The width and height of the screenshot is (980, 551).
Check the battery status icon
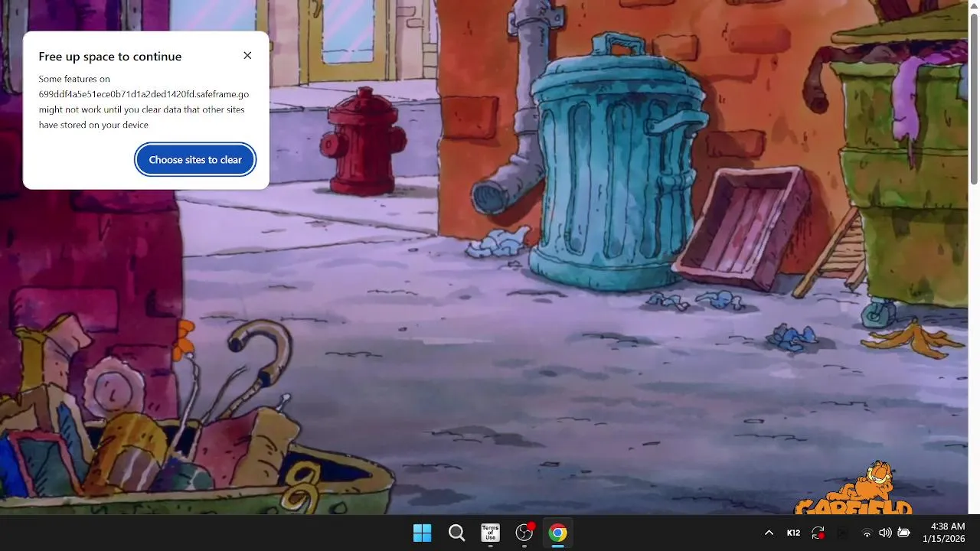click(903, 533)
